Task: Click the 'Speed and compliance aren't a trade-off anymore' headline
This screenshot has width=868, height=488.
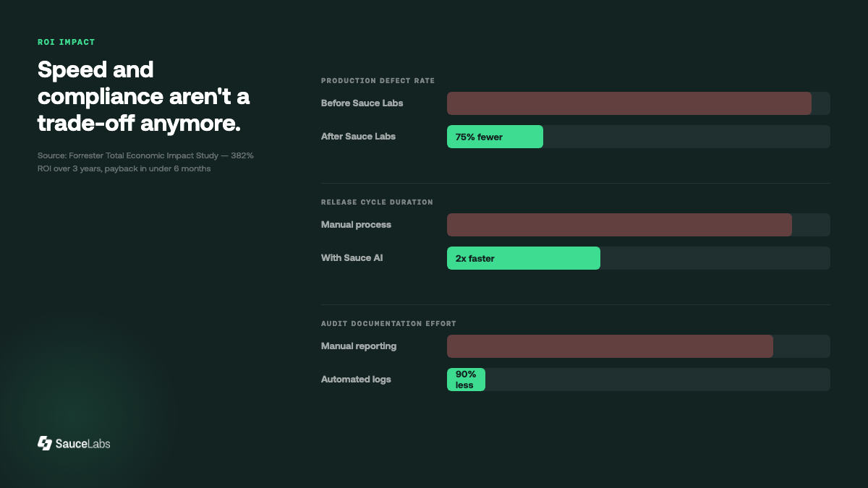Action: (144, 97)
